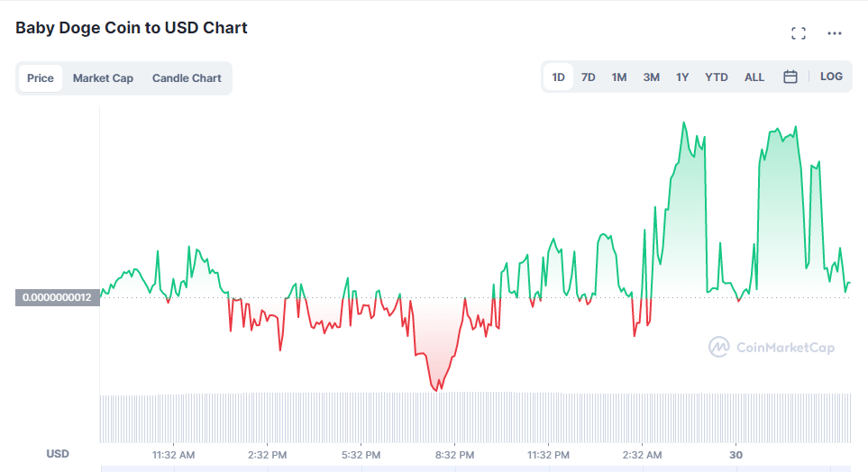Image resolution: width=868 pixels, height=472 pixels.
Task: Click the 8:32 PM axis label
Action: click(454, 455)
